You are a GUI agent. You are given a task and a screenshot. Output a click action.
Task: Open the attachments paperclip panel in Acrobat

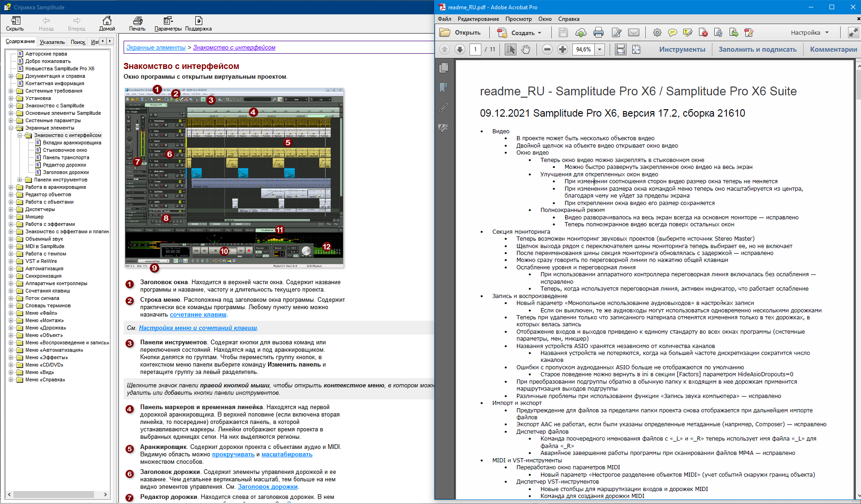pyautogui.click(x=443, y=107)
